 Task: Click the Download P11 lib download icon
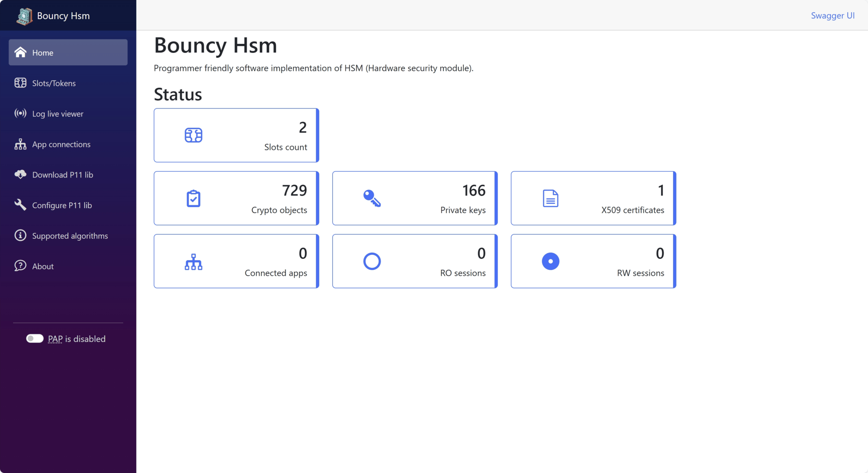[20, 174]
